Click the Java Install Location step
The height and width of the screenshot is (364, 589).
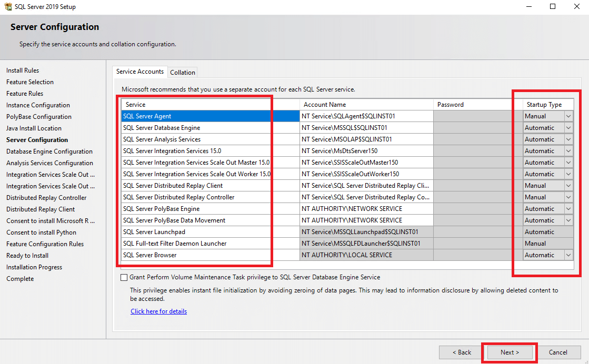[34, 128]
